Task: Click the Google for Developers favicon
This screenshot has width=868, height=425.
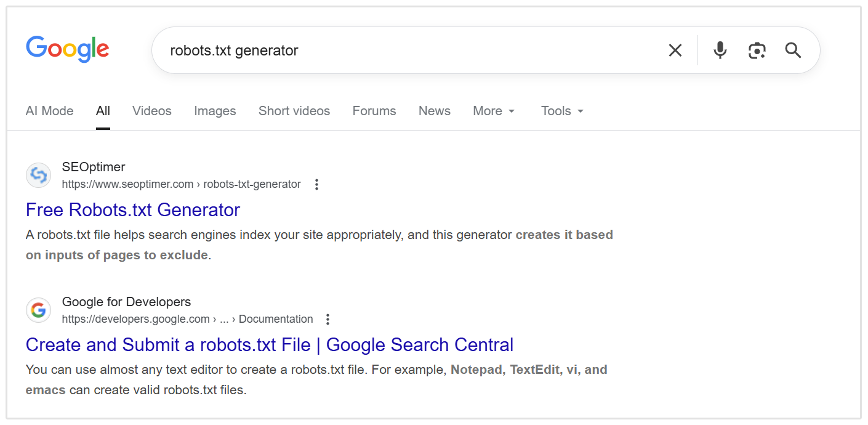Action: coord(38,310)
